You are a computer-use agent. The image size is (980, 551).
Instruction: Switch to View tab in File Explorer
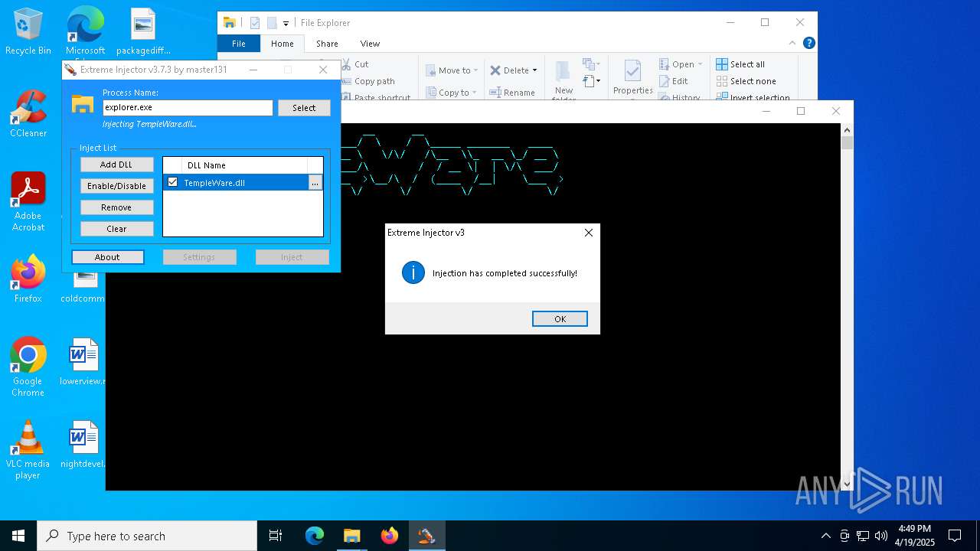370,44
